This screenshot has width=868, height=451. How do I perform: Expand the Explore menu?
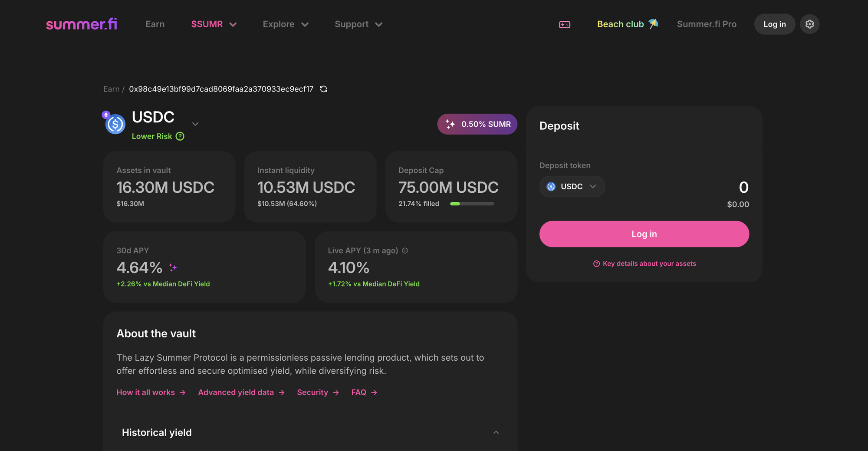pos(286,24)
